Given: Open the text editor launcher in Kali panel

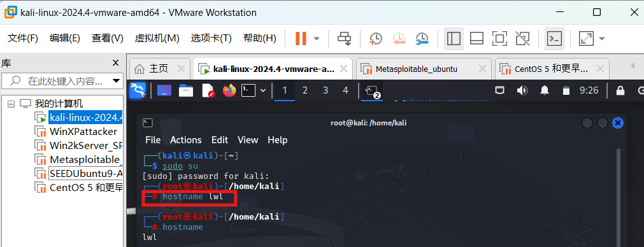Looking at the screenshot, I should point(208,90).
